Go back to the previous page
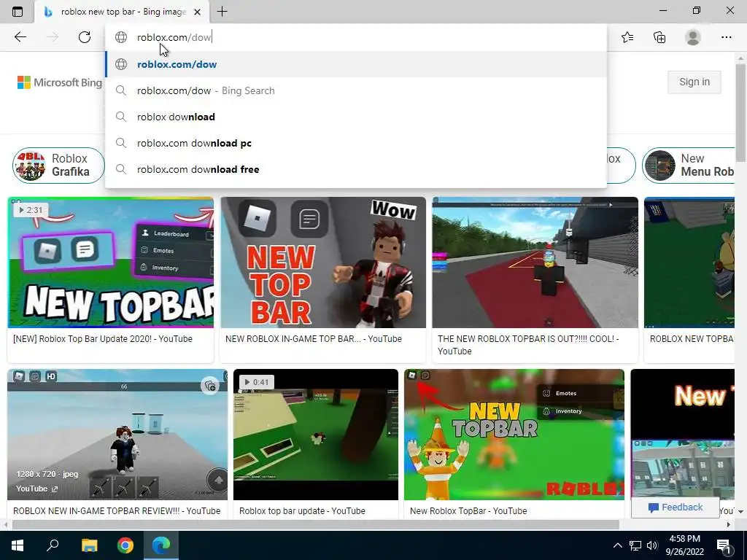 coord(20,37)
